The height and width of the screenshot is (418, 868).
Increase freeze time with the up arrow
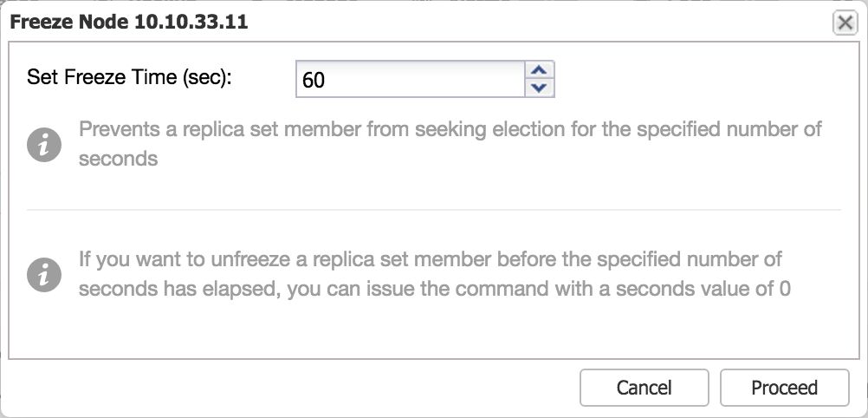pyautogui.click(x=539, y=70)
